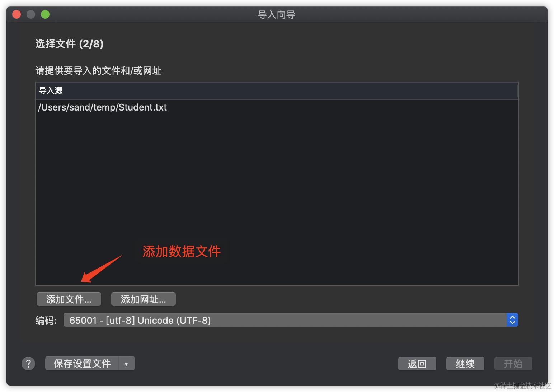The height and width of the screenshot is (392, 554).
Task: Click the 选择文件 (2/8) heading
Action: click(x=69, y=44)
